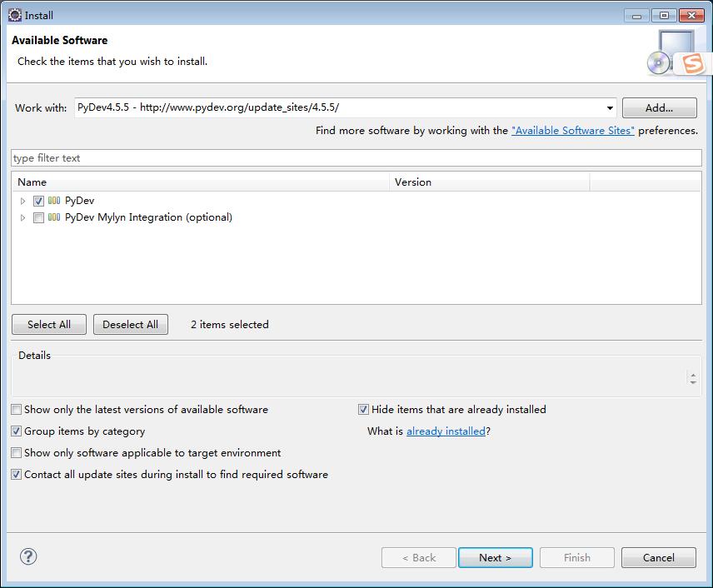The width and height of the screenshot is (713, 588).
Task: Click the Cancel button
Action: point(658,558)
